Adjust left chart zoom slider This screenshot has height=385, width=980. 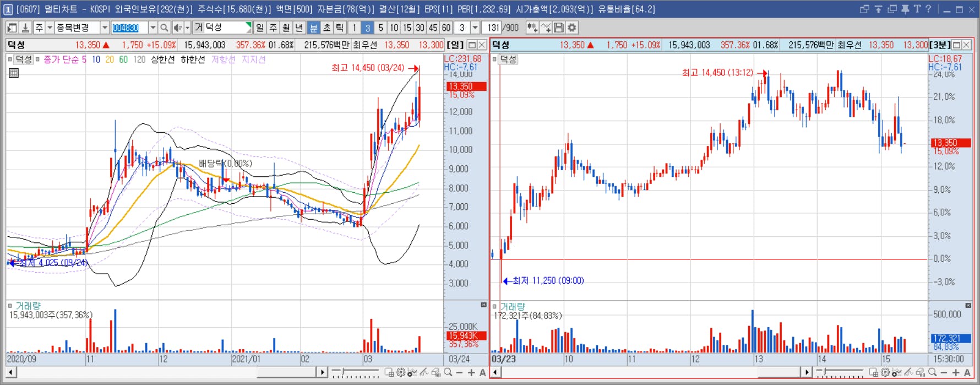coord(356,373)
